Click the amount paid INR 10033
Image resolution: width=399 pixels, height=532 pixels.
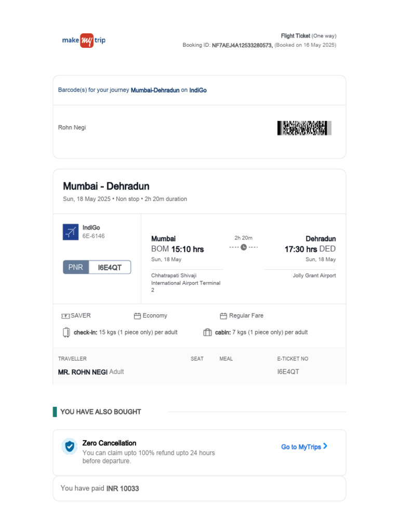tap(123, 488)
